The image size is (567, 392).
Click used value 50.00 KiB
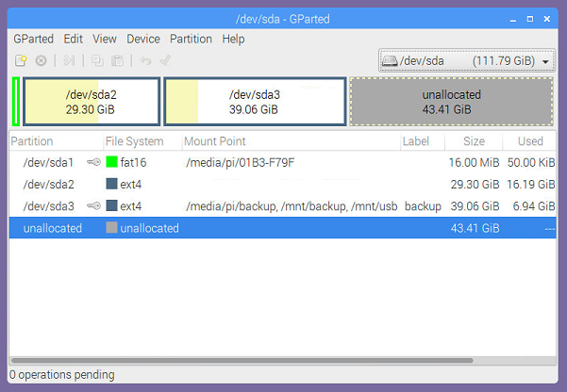pyautogui.click(x=531, y=163)
